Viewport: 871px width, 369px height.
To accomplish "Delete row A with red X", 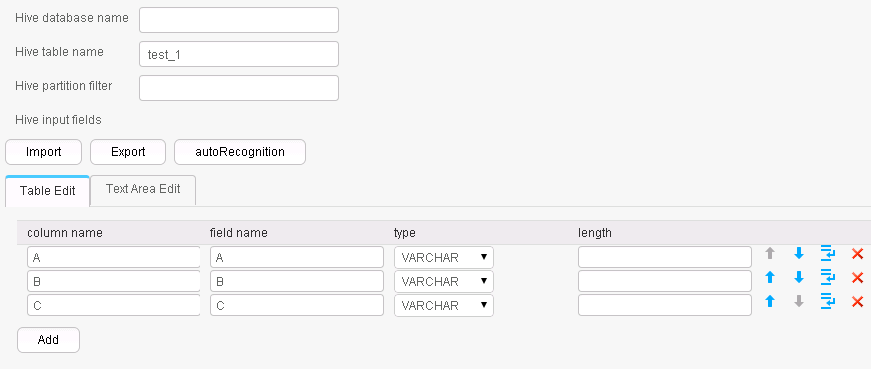I will 857,254.
